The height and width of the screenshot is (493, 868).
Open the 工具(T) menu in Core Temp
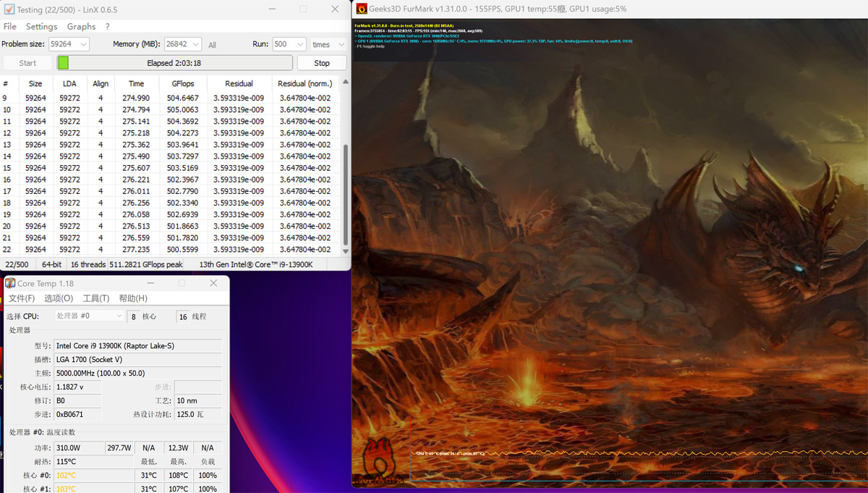coord(95,298)
